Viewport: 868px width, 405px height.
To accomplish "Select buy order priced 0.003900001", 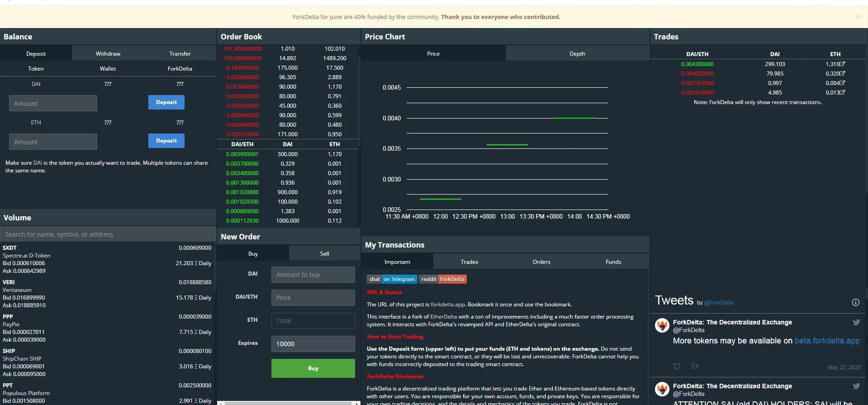I will tap(288, 154).
